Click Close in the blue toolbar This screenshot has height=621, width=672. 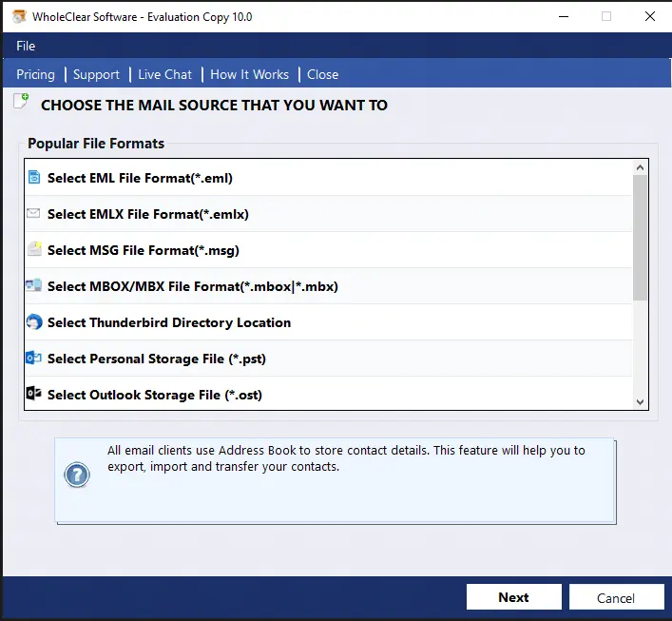pos(323,74)
